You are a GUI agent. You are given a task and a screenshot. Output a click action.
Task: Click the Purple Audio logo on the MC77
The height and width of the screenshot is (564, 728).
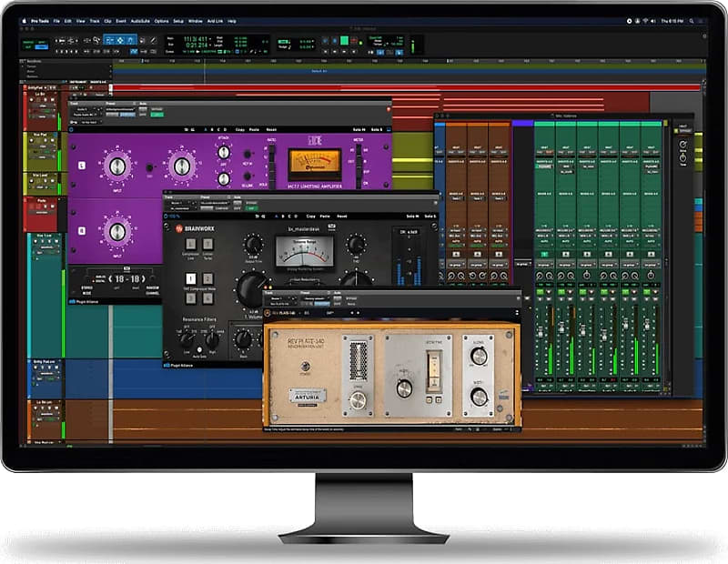pos(313,140)
